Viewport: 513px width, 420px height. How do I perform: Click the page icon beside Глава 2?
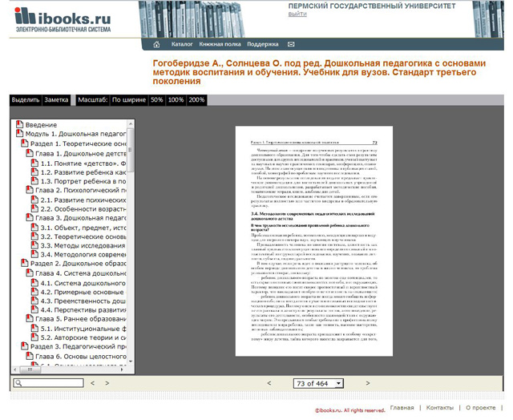(30, 190)
